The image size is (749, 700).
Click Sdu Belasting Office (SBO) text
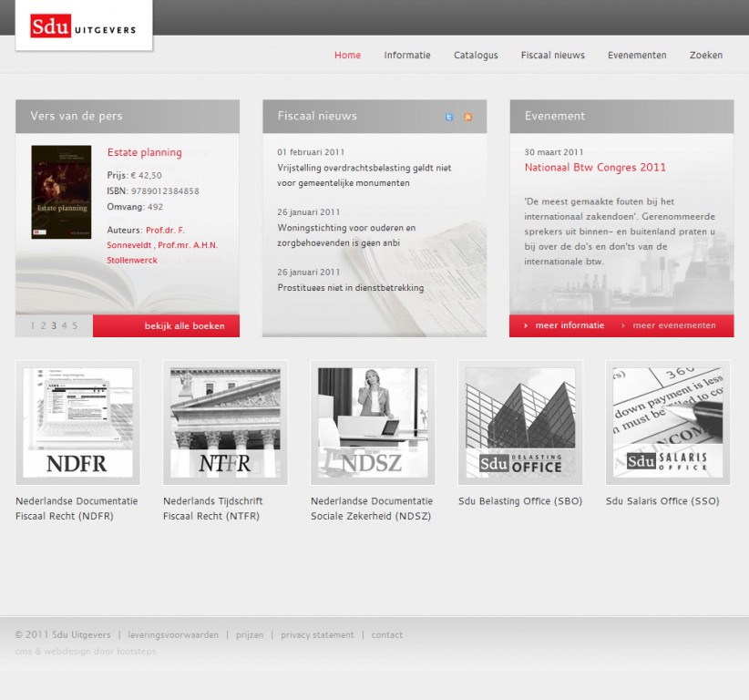(x=520, y=501)
